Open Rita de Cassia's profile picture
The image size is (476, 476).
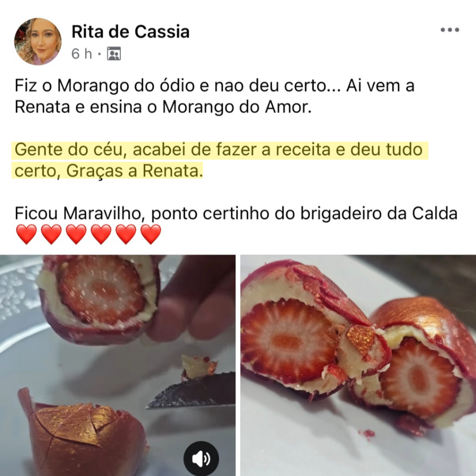click(x=38, y=41)
